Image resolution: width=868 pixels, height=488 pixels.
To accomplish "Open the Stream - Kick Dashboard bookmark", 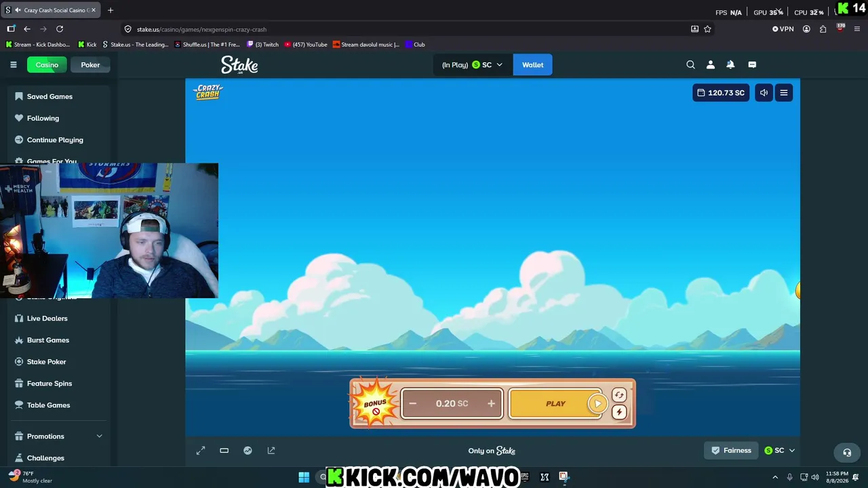I will [37, 45].
